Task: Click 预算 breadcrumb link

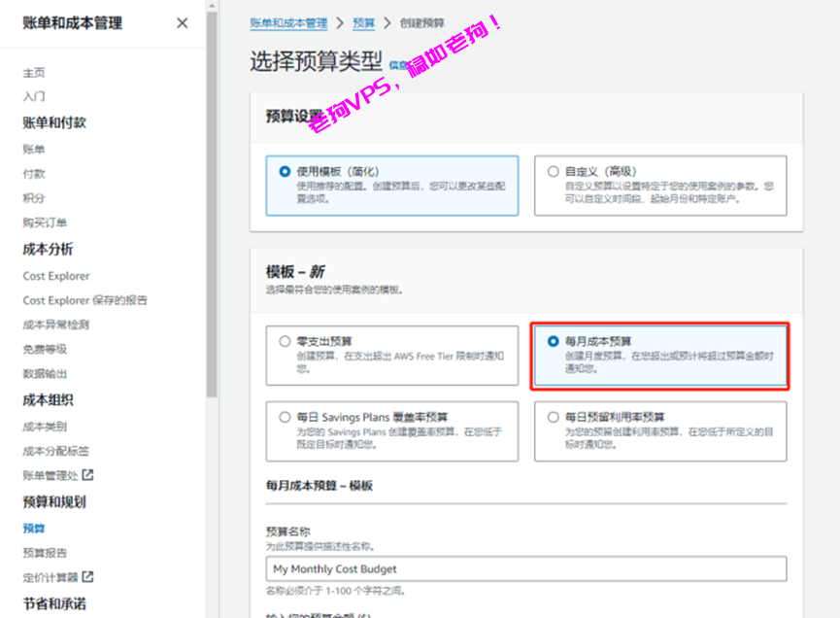Action: 363,21
